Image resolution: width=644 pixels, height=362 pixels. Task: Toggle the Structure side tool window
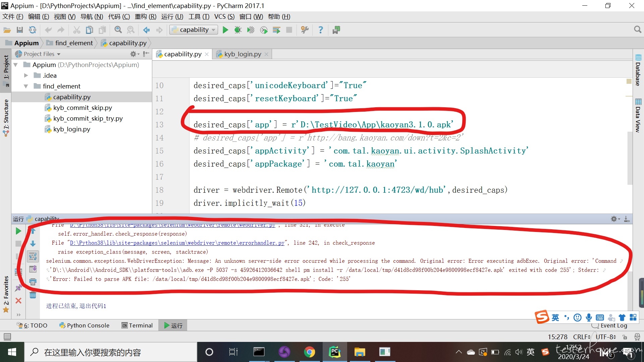coord(6,117)
